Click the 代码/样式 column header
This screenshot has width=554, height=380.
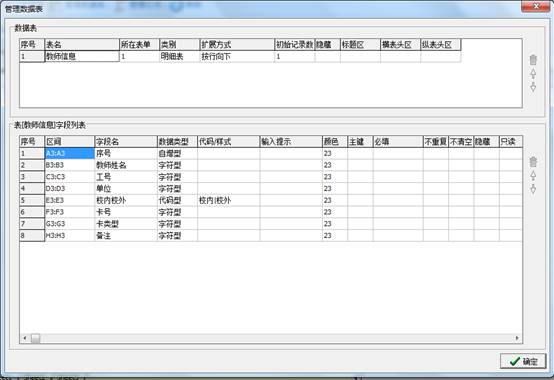pos(229,142)
